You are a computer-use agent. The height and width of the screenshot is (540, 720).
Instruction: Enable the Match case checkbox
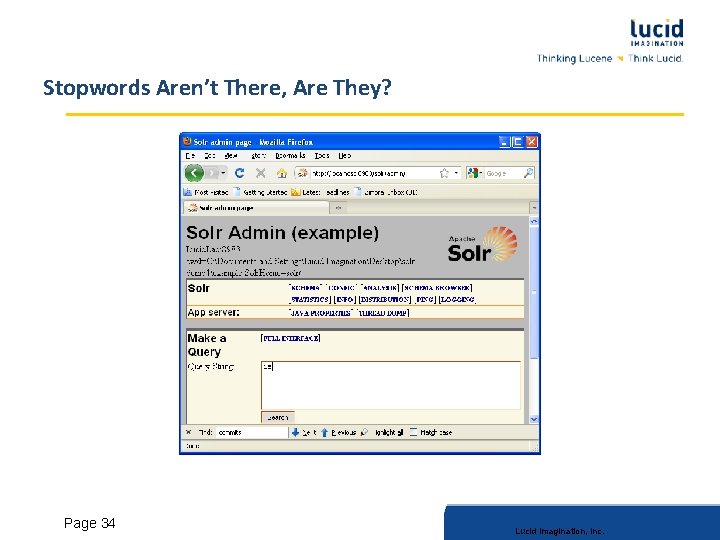(413, 432)
